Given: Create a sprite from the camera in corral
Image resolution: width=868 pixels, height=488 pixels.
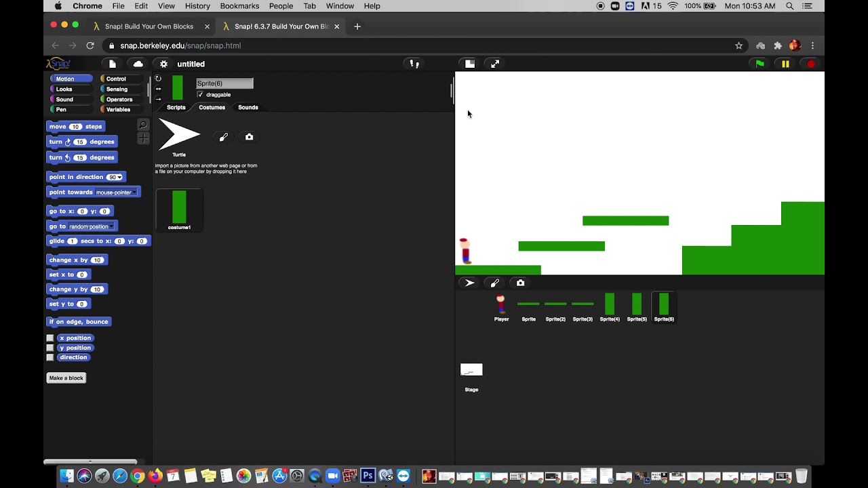Looking at the screenshot, I should click(x=520, y=283).
